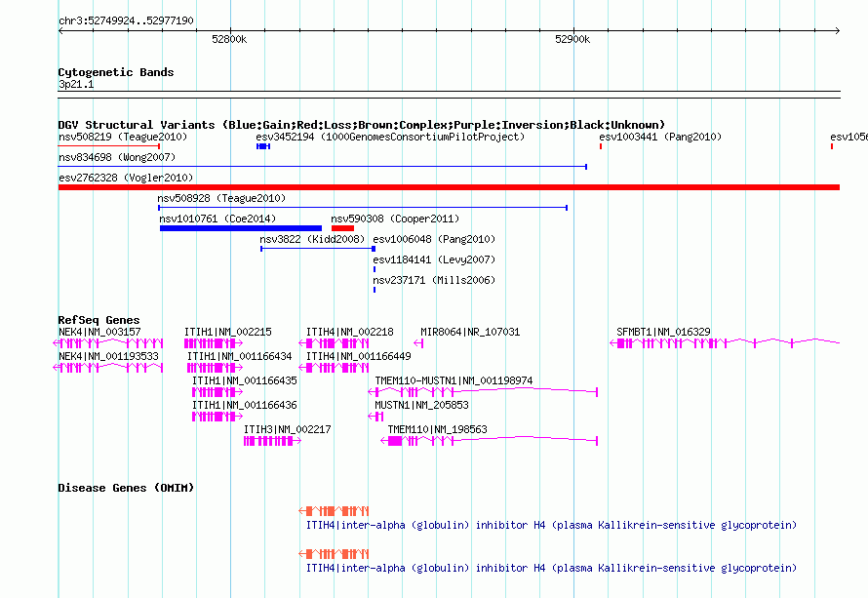This screenshot has width=868, height=598.
Task: Select the thin blue nsv834698 variant line
Action: coord(322,166)
